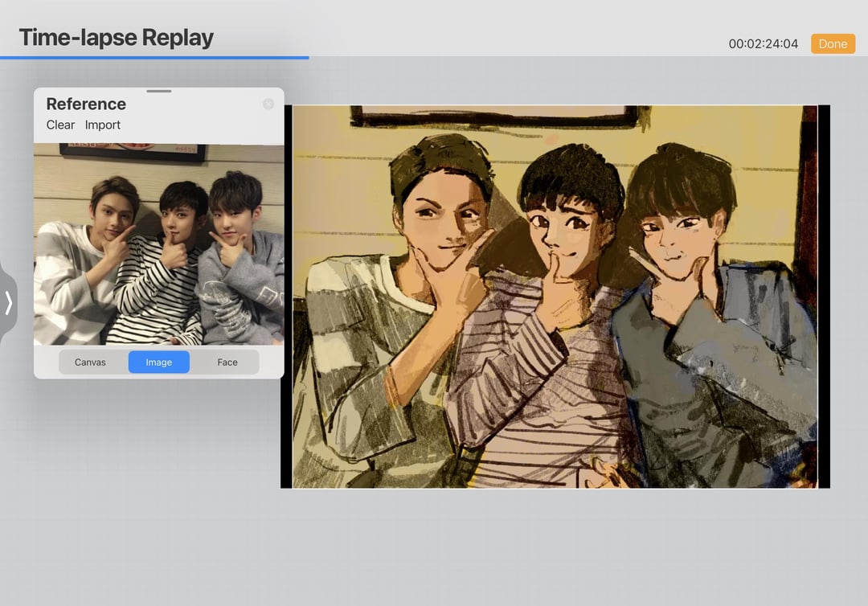Clear the reference image

(60, 125)
